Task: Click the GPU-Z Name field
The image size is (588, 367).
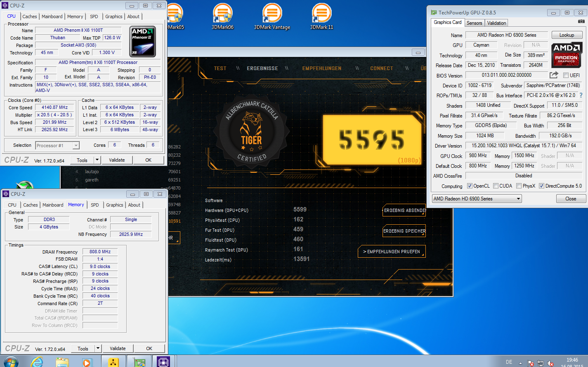Action: pyautogui.click(x=507, y=35)
